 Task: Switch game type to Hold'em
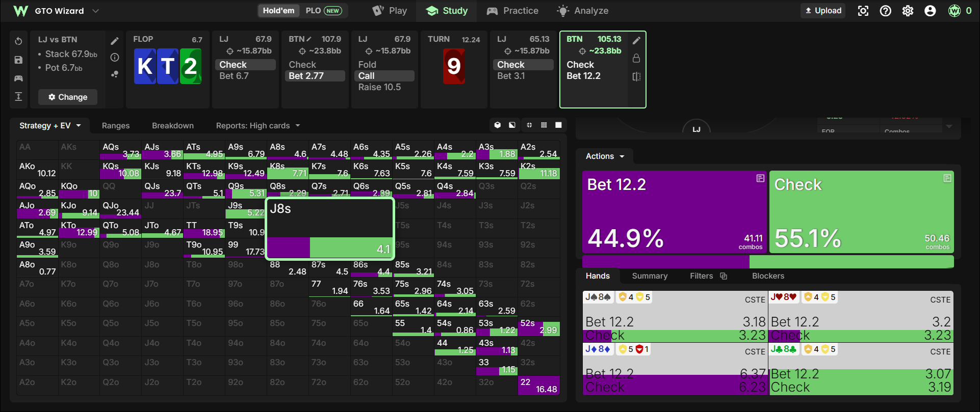278,11
